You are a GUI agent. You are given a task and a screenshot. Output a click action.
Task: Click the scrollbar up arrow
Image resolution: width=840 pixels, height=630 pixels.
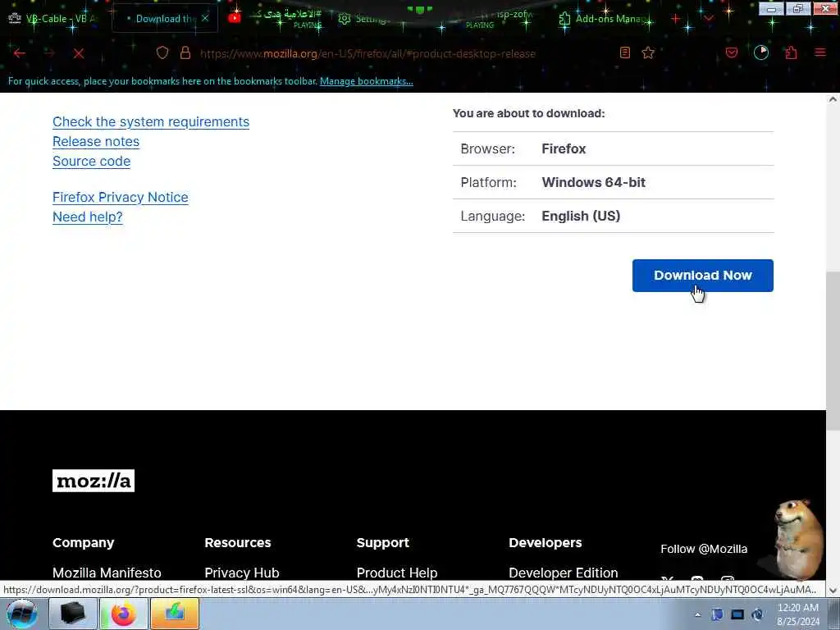click(x=833, y=99)
